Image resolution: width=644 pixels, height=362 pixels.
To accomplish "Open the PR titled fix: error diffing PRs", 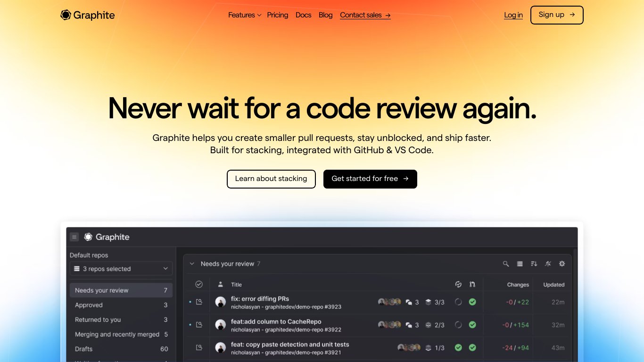I will pos(260,298).
